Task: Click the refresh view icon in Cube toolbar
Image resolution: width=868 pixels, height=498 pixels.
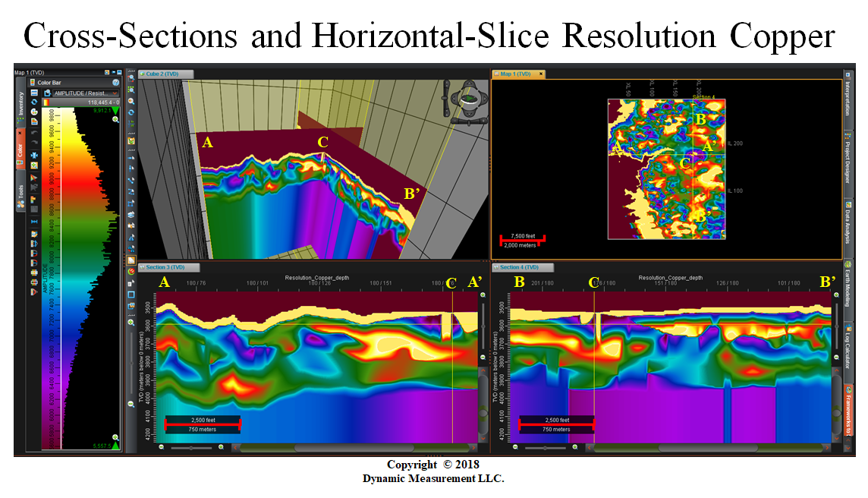Action: pyautogui.click(x=131, y=112)
